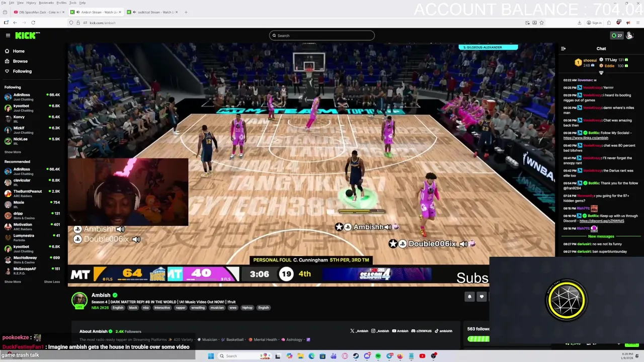Open the user profile avatar menu
This screenshot has height=362, width=644.
[x=629, y=35]
